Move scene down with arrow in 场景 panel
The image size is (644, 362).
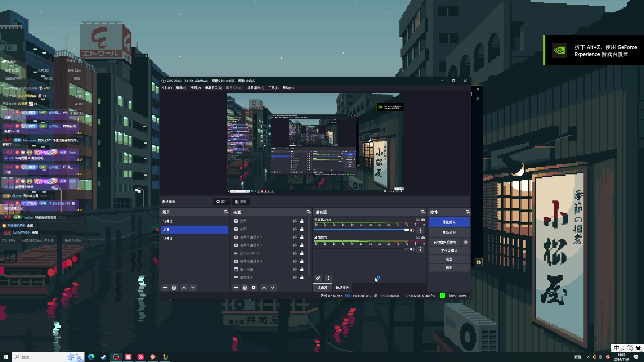(x=193, y=288)
